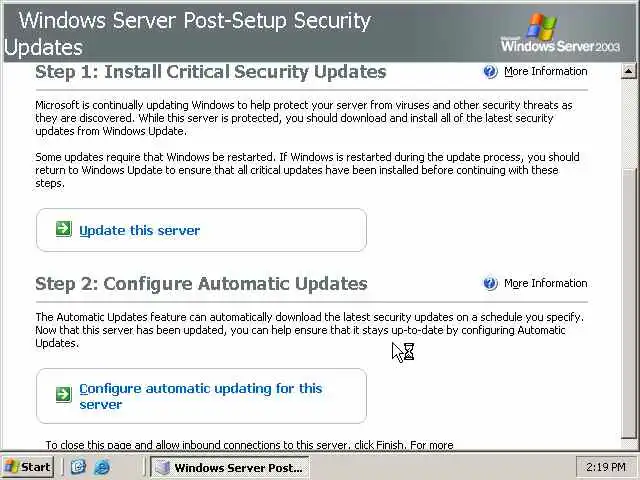Open 'Configure automatic updating for this server' link
The width and height of the screenshot is (640, 480).
(x=200, y=396)
